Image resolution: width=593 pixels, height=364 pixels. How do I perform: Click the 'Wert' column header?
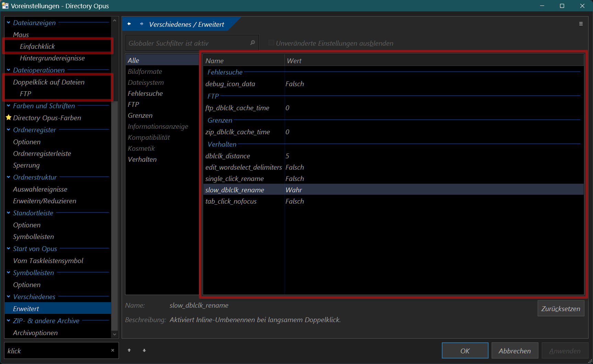(434, 61)
